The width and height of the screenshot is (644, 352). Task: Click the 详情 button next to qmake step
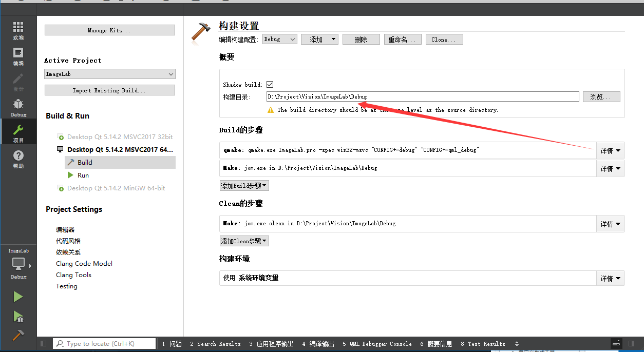(x=610, y=150)
